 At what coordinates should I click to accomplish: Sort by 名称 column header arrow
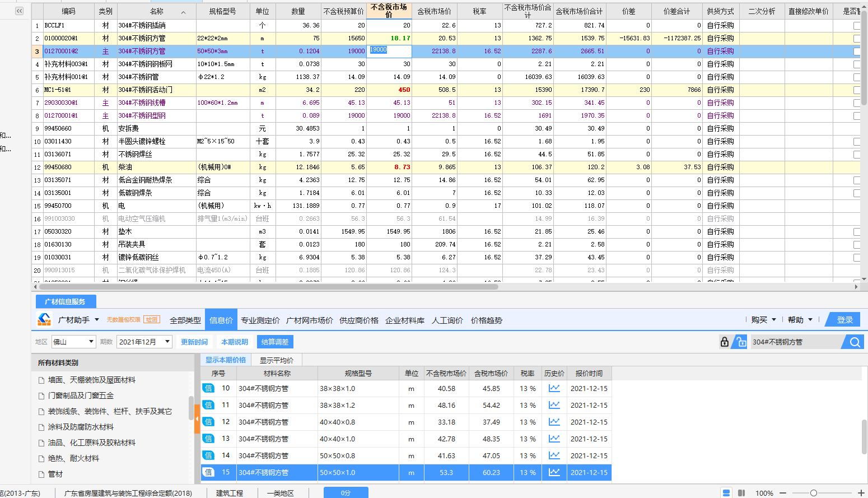(x=184, y=12)
